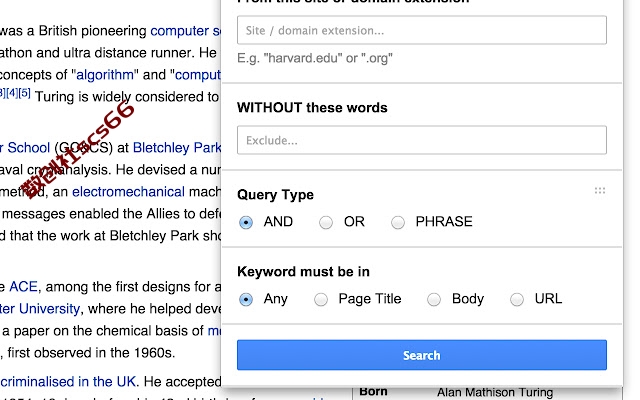This screenshot has width=640, height=400.
Task: Open the Bletchley Park link
Action: click(177, 147)
